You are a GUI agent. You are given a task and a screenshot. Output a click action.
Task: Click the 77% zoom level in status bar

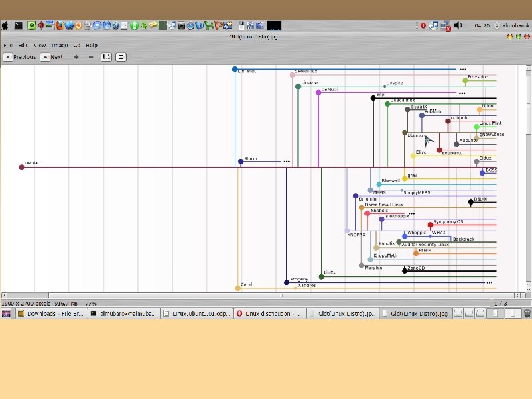click(91, 304)
